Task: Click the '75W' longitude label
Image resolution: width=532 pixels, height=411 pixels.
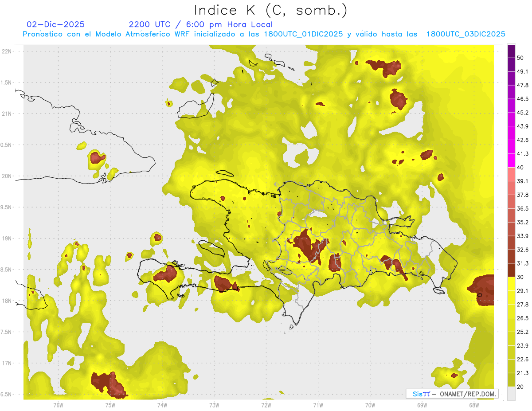Action: click(110, 405)
